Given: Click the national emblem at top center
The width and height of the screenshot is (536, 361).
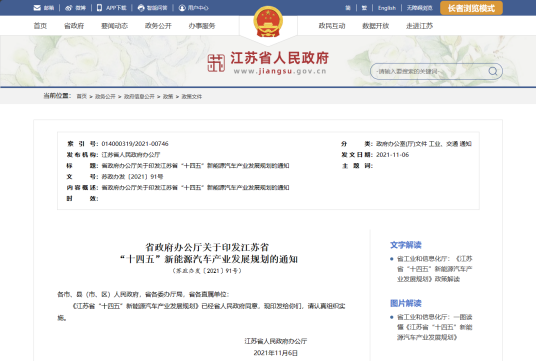Looking at the screenshot, I should point(268,22).
